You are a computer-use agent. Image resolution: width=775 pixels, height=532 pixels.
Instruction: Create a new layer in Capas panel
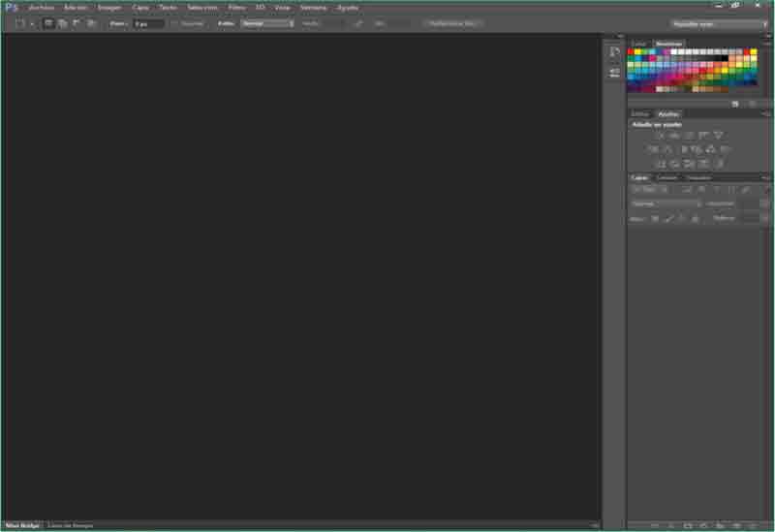736,525
